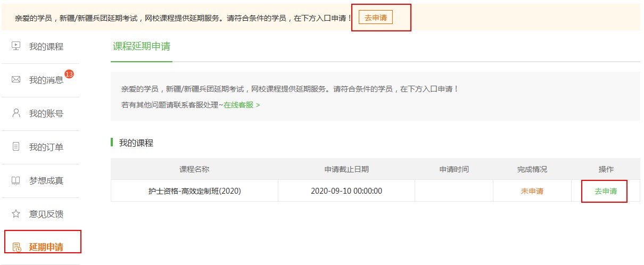Click the document icon beside 我的订单
This screenshot has height=265, width=644.
(x=16, y=147)
